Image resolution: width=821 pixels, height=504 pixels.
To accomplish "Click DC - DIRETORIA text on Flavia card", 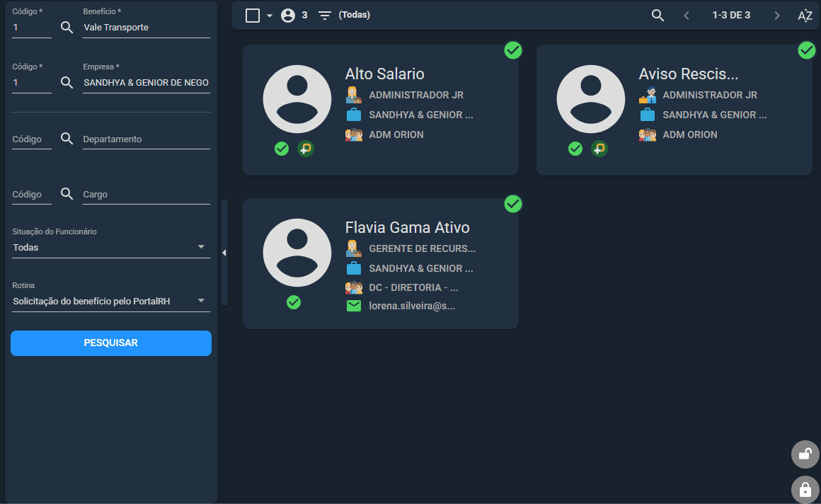I will (413, 287).
